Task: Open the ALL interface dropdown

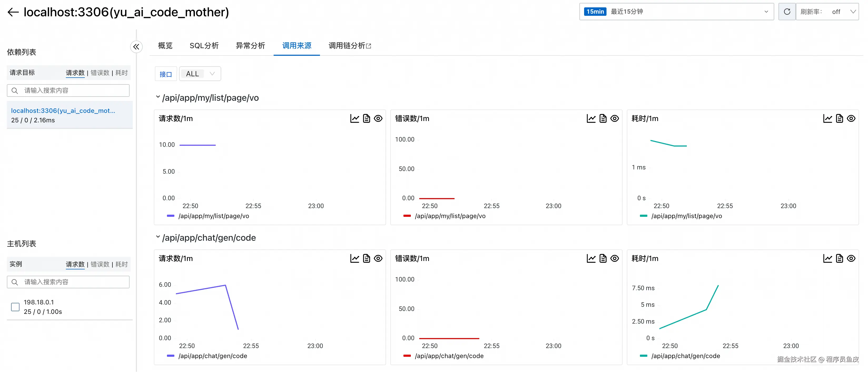Action: pyautogui.click(x=200, y=74)
